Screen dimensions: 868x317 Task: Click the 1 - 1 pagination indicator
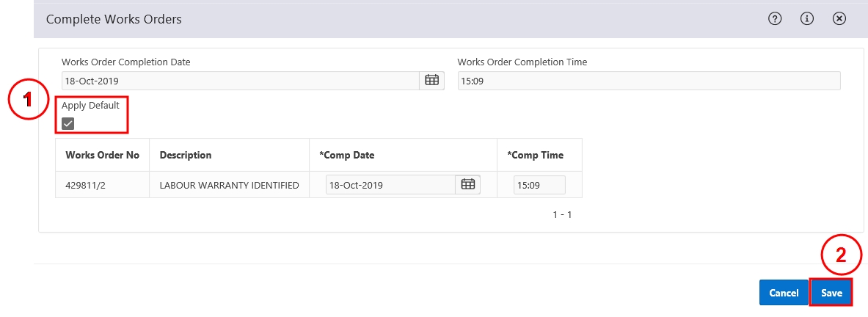[562, 214]
